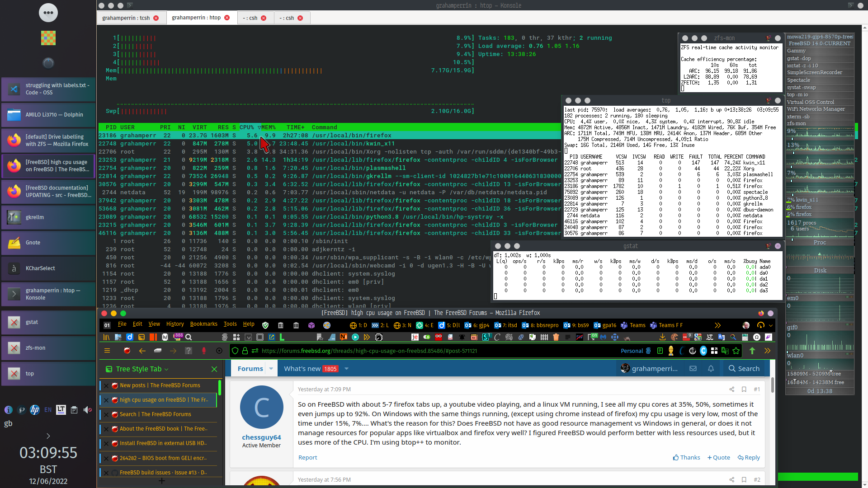868x488 pixels.
Task: Click the site tracking protection shield icon
Action: [235, 351]
